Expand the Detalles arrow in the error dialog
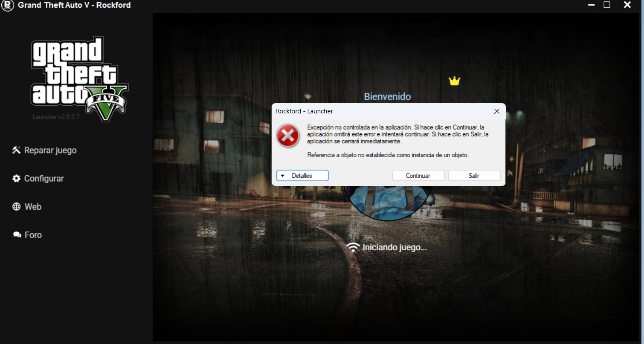The height and width of the screenshot is (344, 644). tap(282, 176)
